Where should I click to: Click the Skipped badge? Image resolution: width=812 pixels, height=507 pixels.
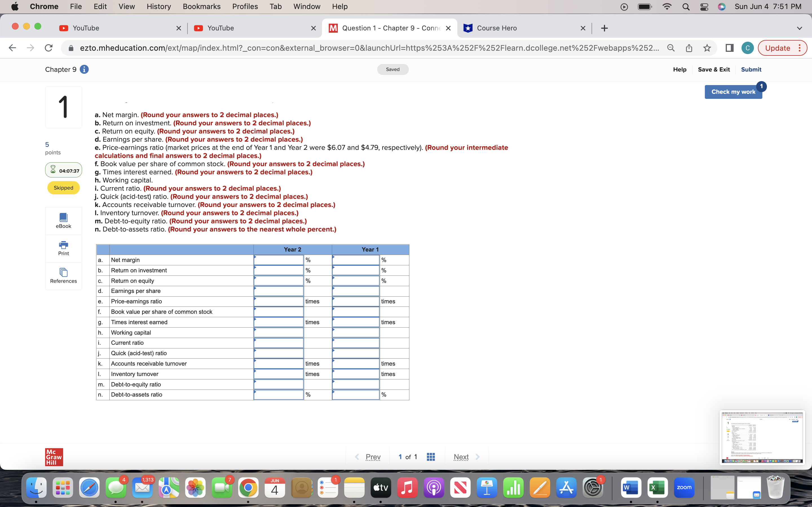point(63,187)
